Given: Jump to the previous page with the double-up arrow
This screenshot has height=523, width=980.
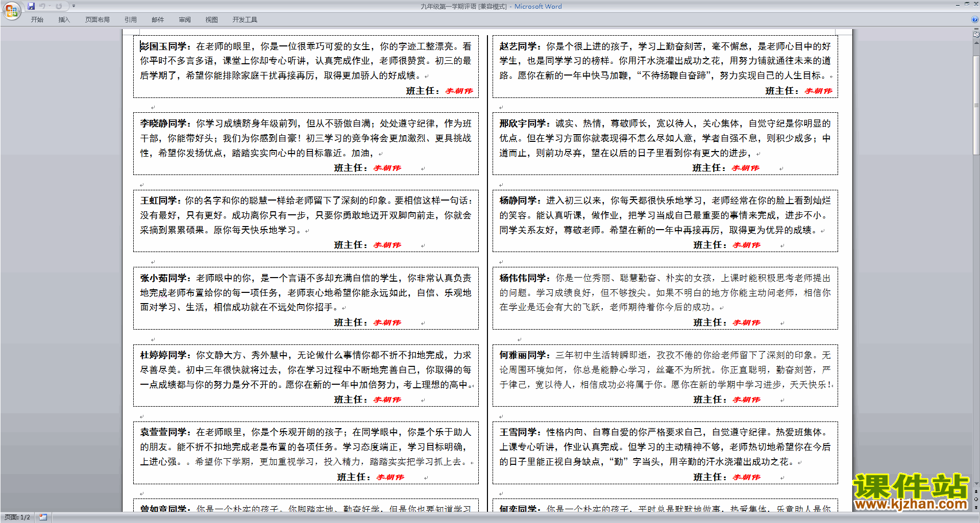Looking at the screenshot, I should 976,491.
